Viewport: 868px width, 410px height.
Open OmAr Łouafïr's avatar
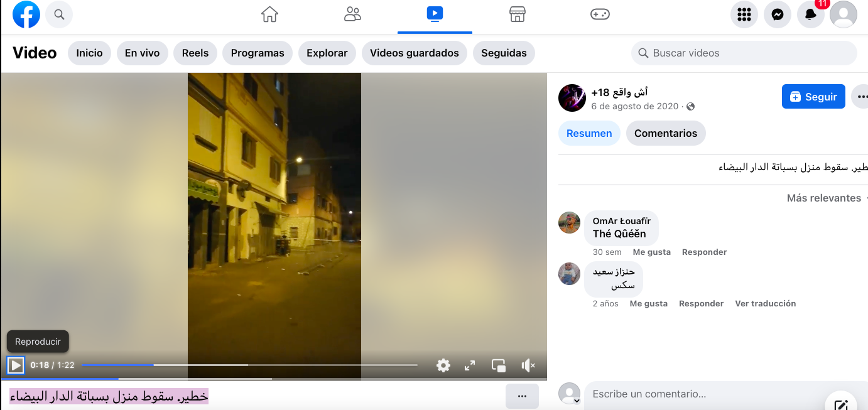pyautogui.click(x=569, y=222)
